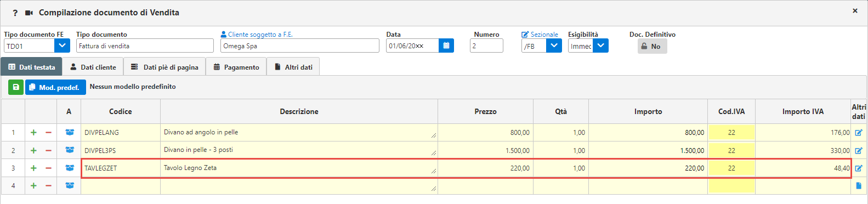868x204 pixels.
Task: Click the green save icon button
Action: pyautogui.click(x=16, y=87)
